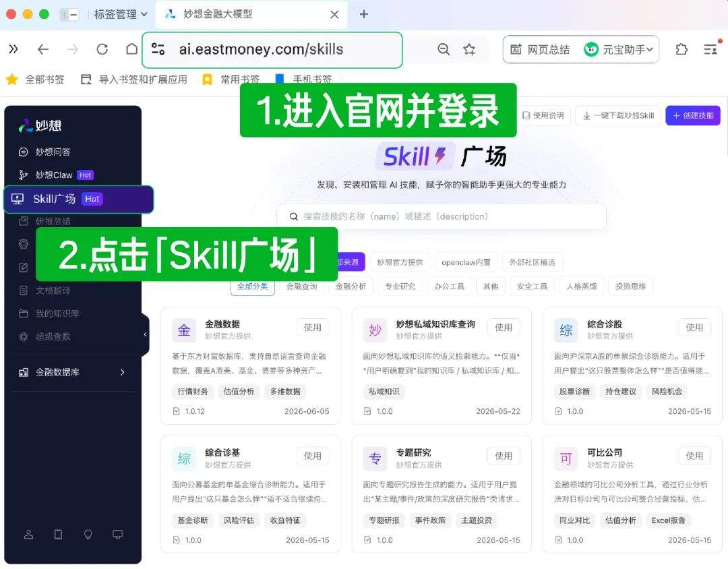Screen dimensions: 728x569
Task: Click monitor icon at sidebar bottom
Action: coord(117,534)
